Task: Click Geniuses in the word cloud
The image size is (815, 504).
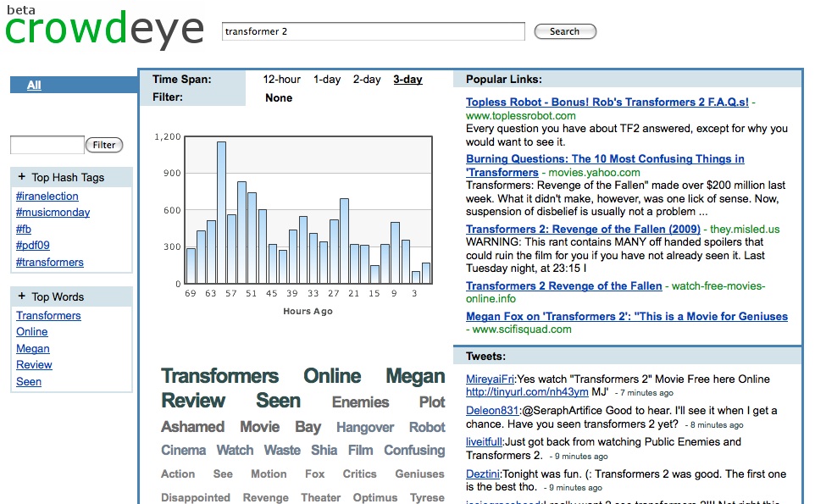Action: pos(420,474)
